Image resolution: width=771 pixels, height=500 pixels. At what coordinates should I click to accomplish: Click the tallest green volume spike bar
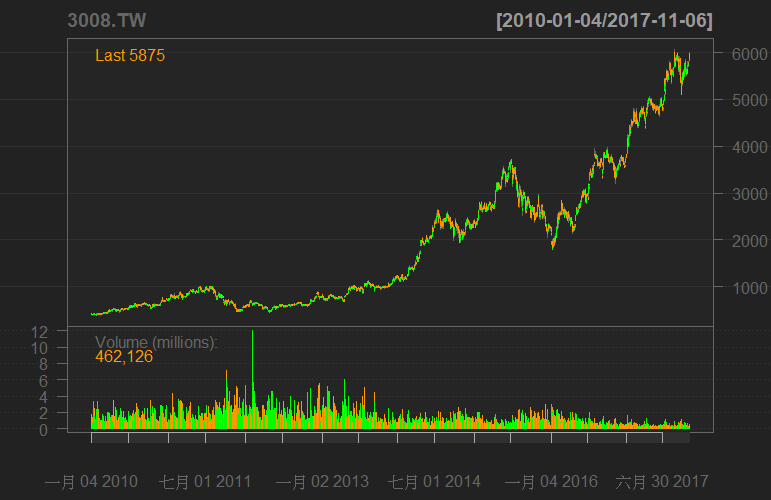pyautogui.click(x=252, y=370)
